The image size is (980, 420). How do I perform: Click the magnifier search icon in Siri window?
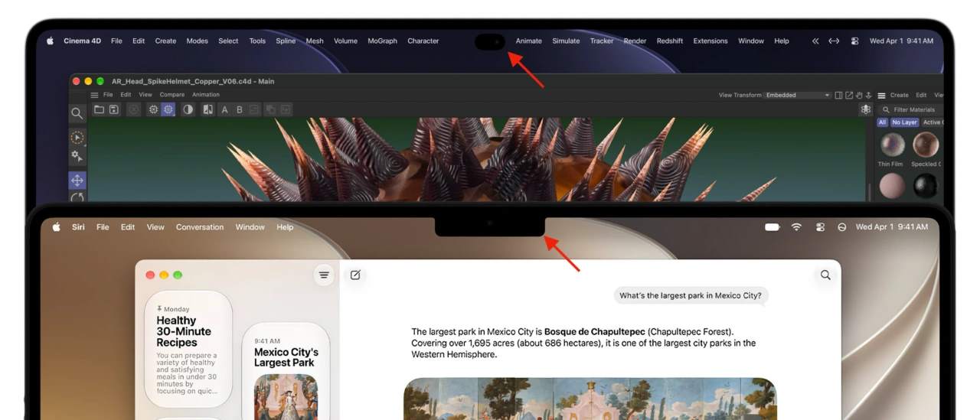(x=825, y=275)
